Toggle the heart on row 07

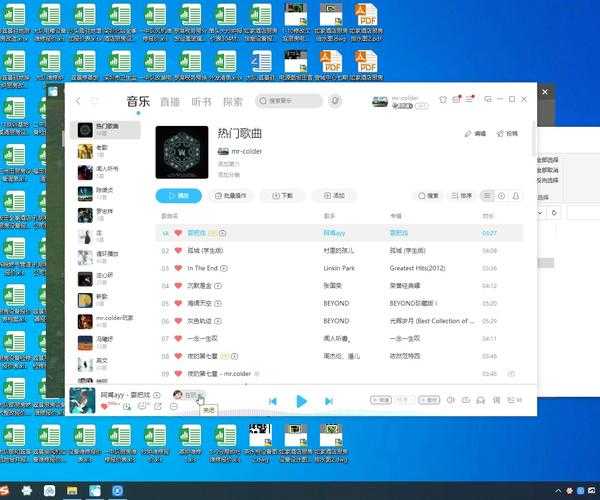[178, 338]
